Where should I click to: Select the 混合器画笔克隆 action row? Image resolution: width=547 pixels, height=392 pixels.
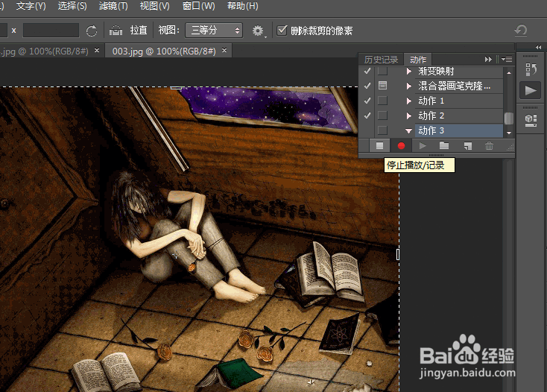click(459, 86)
